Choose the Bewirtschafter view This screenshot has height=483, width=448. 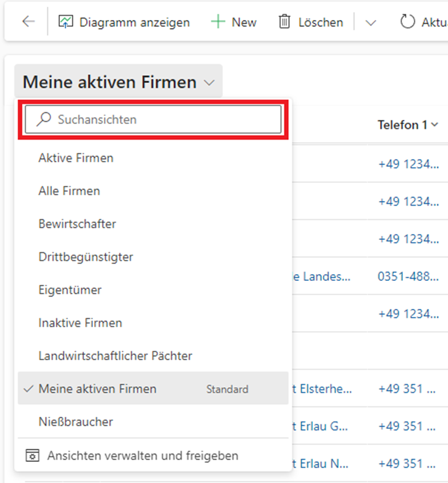[x=77, y=224]
